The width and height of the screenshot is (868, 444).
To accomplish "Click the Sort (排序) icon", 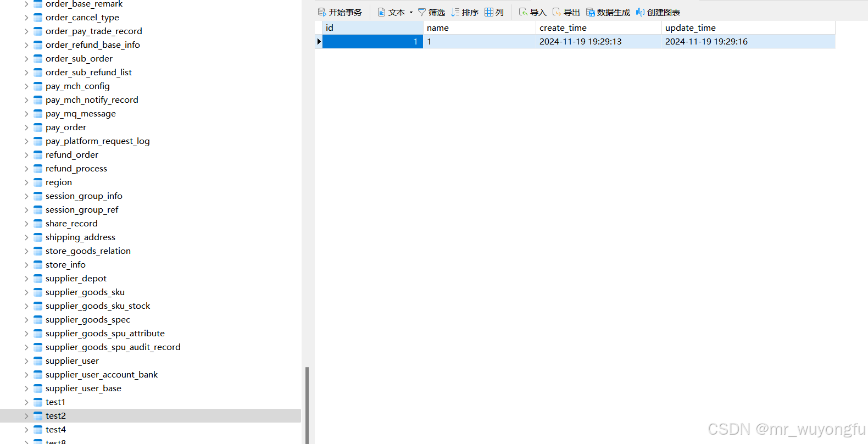I will click(455, 12).
